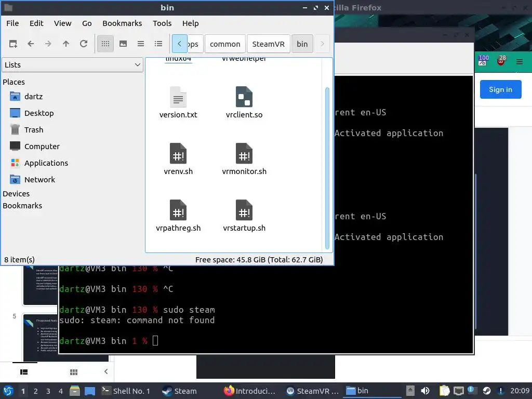
Task: Click the clipboard manager tray icon
Action: tap(445, 391)
